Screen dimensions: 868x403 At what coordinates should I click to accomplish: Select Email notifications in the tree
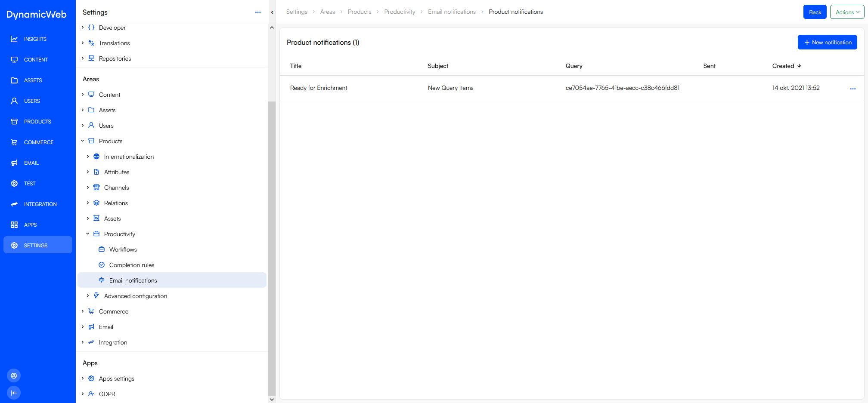coord(133,280)
